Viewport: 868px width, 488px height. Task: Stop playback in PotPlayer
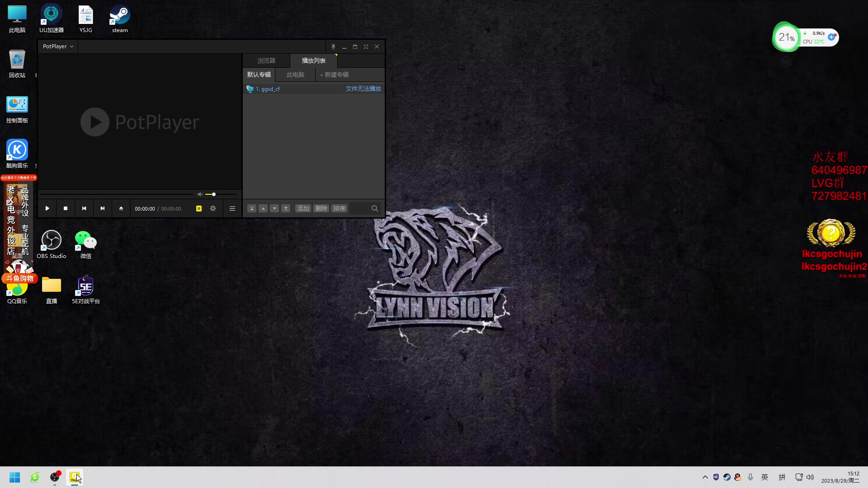pos(66,208)
